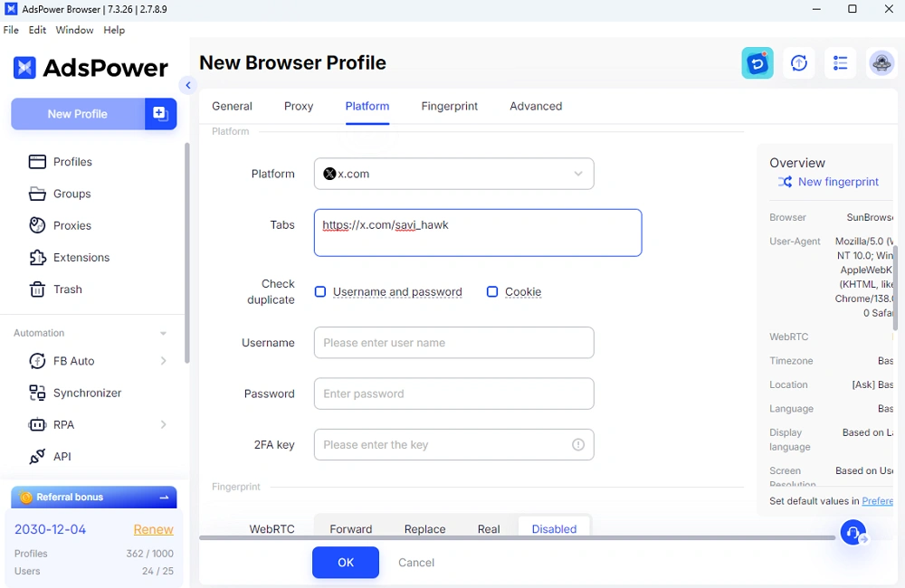Click the New Profile button
The height and width of the screenshot is (588, 905).
tap(78, 114)
